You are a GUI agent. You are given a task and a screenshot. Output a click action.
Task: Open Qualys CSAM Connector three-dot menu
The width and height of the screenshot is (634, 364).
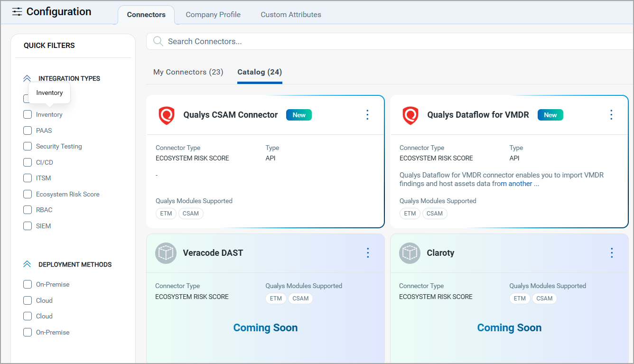(x=367, y=115)
